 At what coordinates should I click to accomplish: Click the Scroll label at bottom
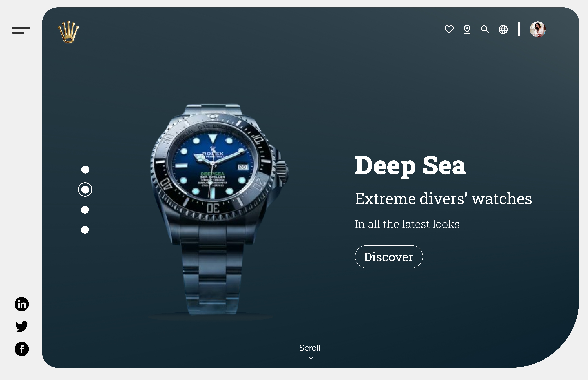pos(310,348)
